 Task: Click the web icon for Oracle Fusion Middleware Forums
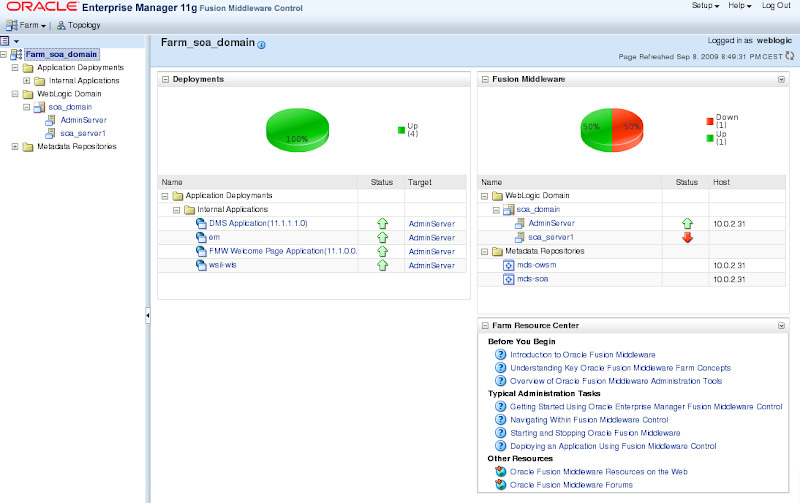tap(501, 485)
